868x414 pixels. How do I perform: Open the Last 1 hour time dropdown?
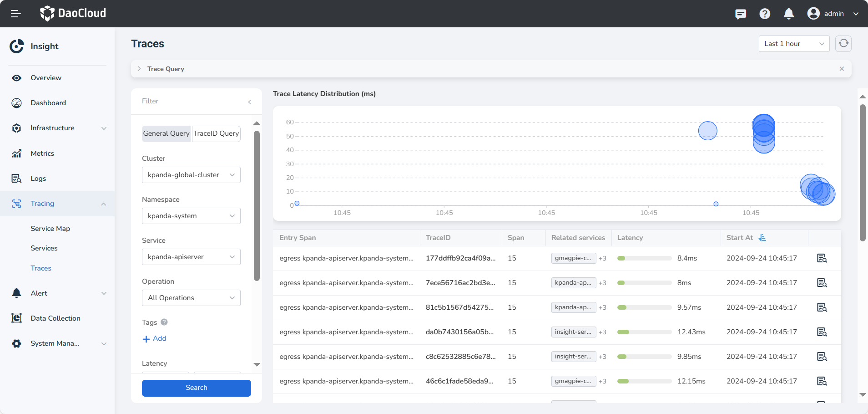pos(794,44)
